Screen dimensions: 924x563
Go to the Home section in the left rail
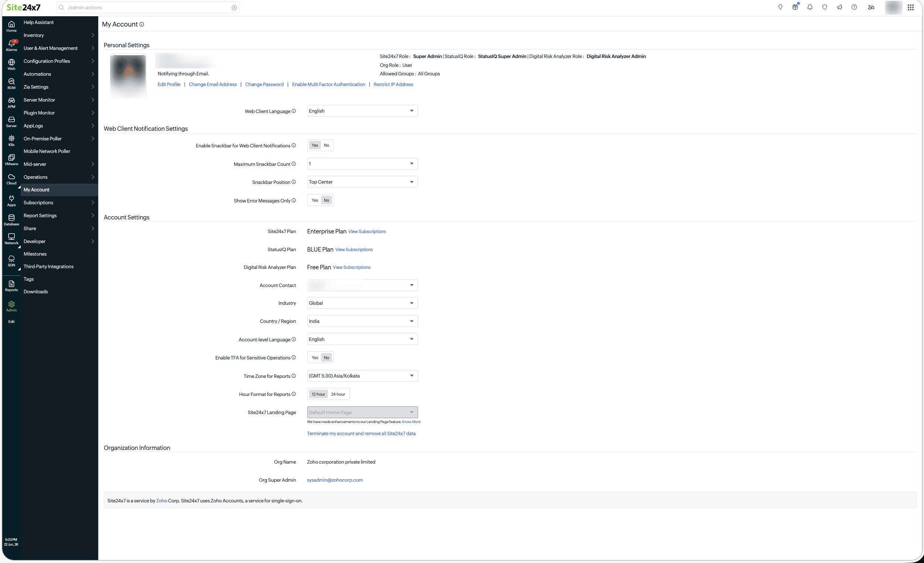(x=11, y=26)
